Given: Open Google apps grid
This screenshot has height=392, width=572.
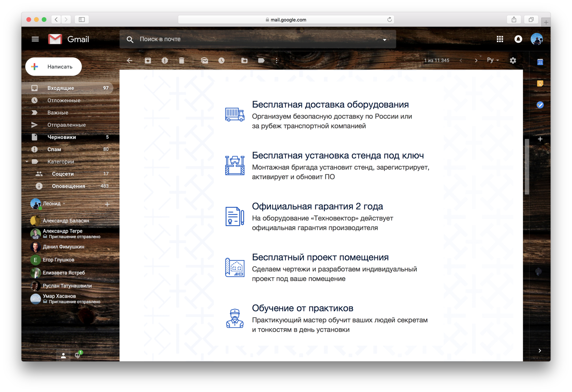Looking at the screenshot, I should coord(500,39).
